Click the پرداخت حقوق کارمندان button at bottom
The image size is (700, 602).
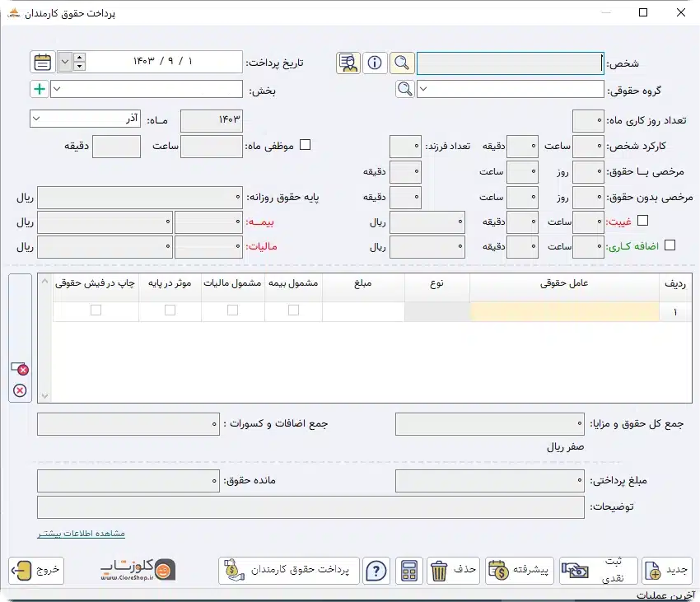(289, 570)
